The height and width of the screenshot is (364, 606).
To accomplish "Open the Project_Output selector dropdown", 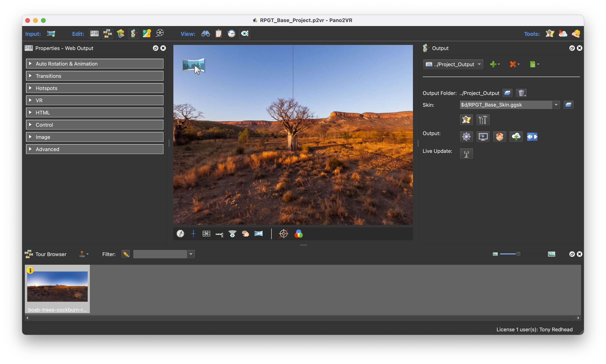I will point(453,64).
